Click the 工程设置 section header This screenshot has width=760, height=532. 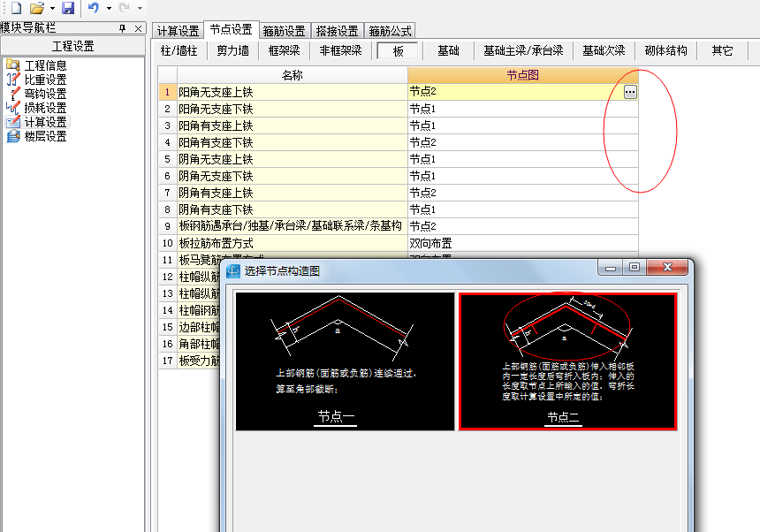72,46
